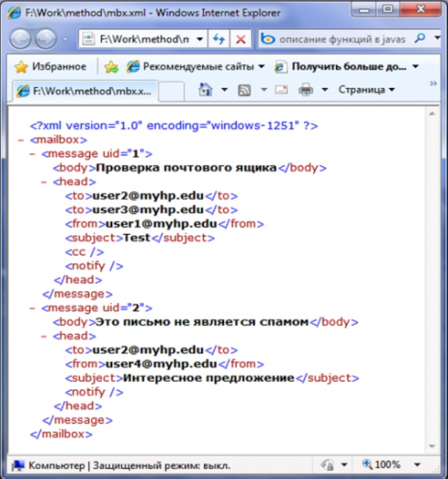Maximize the Internet Explorer window

(x=388, y=9)
